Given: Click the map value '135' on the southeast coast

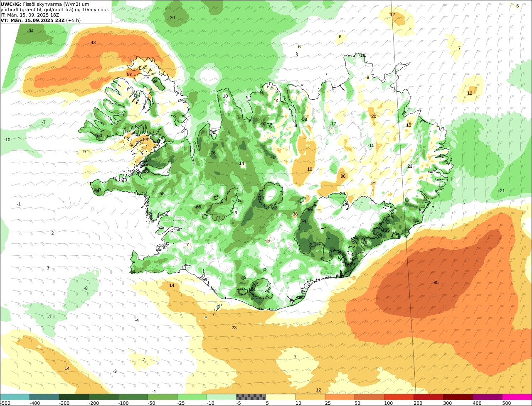Looking at the screenshot, I should (386, 230).
